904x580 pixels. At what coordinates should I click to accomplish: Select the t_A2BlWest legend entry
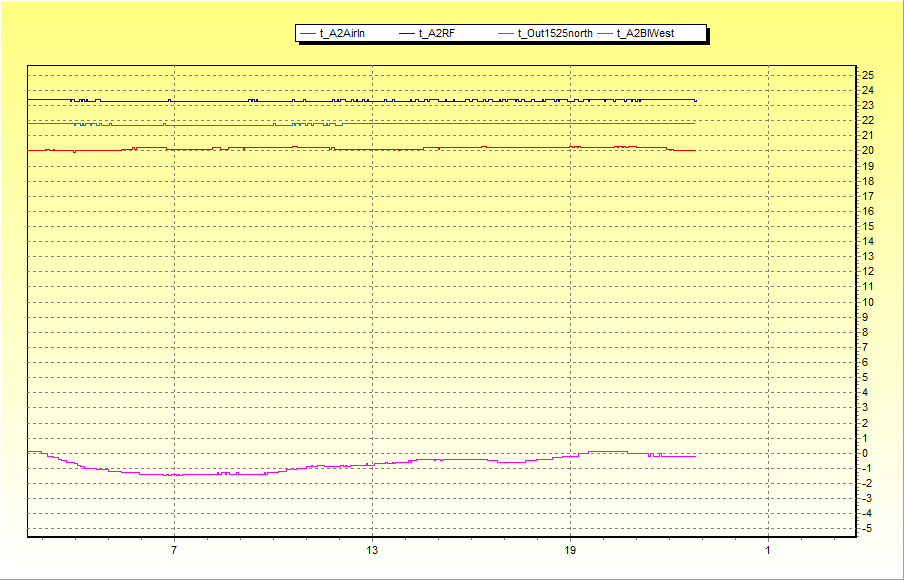645,34
